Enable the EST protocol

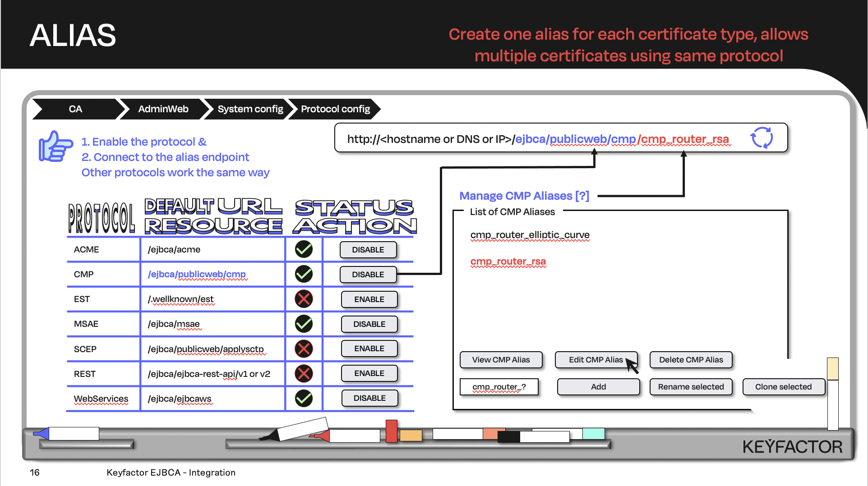369,299
